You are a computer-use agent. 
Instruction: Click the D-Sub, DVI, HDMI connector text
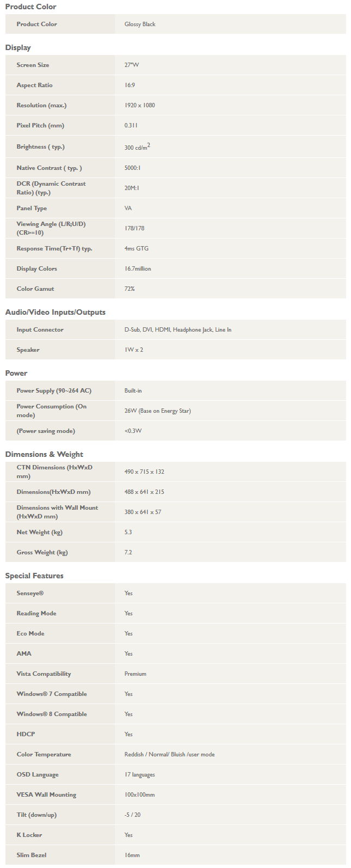pos(147,329)
